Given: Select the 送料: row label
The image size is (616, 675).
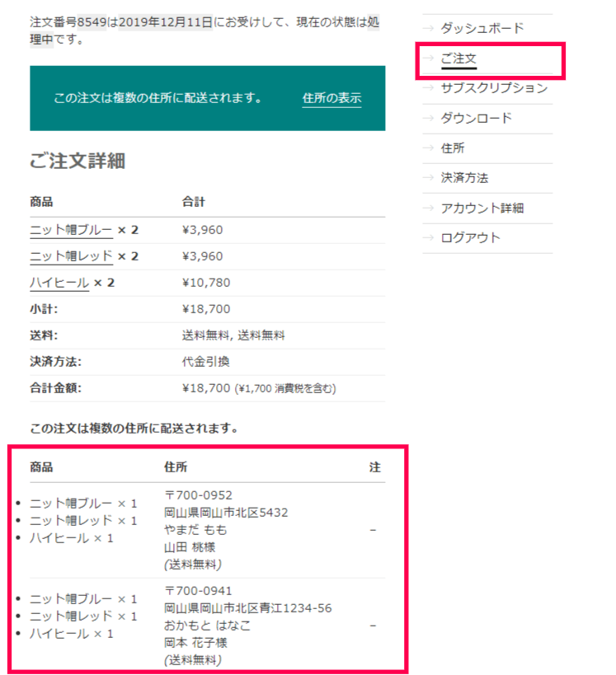Looking at the screenshot, I should tap(44, 335).
